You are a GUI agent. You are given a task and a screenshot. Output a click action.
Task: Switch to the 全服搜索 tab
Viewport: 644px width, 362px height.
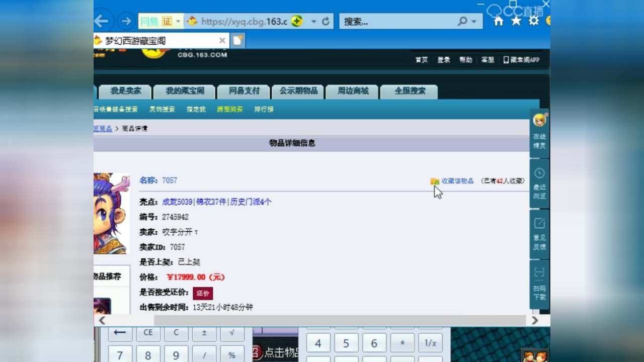click(x=410, y=92)
